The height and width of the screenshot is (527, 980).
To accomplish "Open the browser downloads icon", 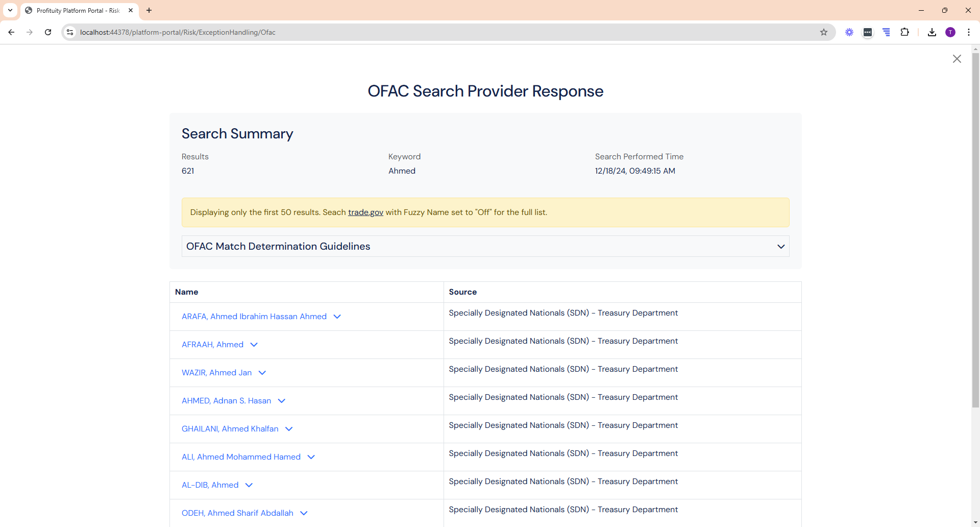I will click(x=932, y=32).
